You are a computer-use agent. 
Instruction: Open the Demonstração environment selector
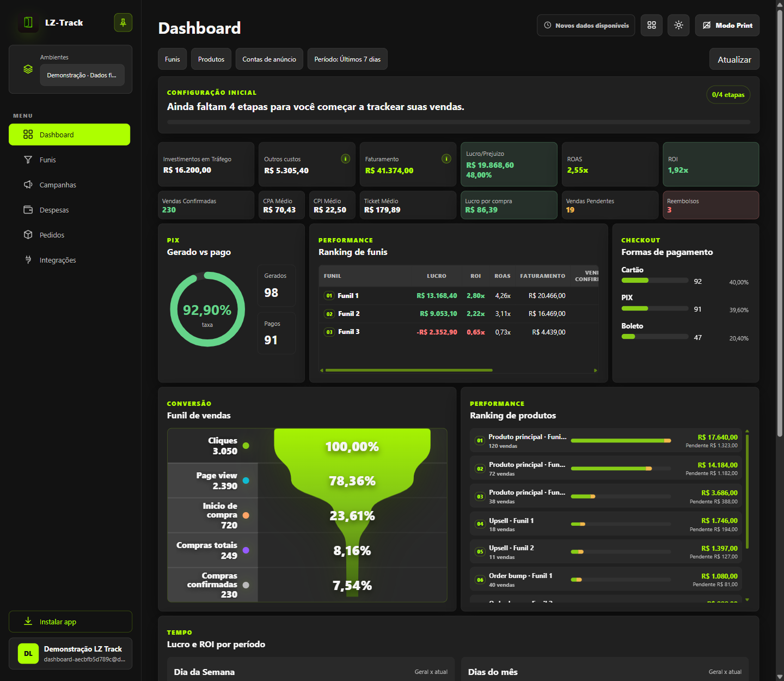82,75
